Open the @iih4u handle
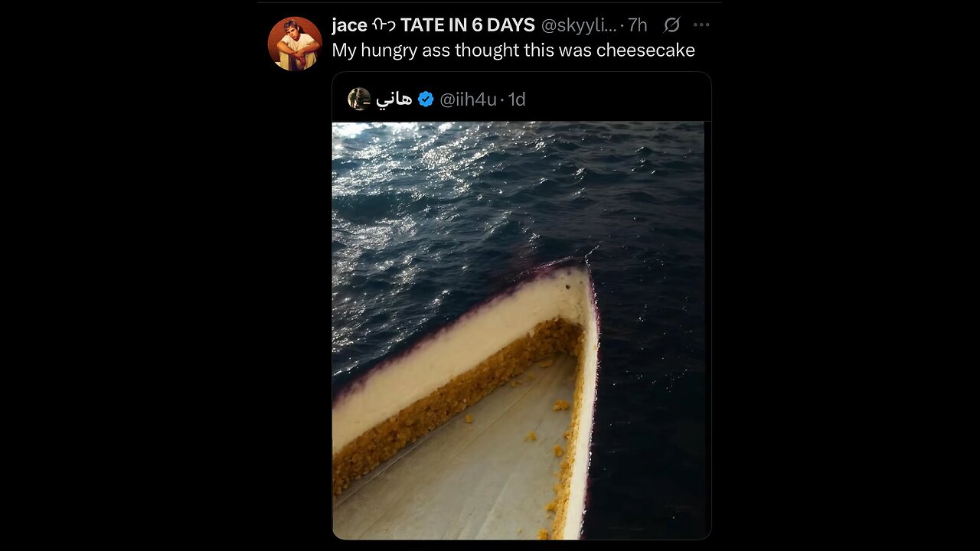The image size is (980, 551). [468, 99]
